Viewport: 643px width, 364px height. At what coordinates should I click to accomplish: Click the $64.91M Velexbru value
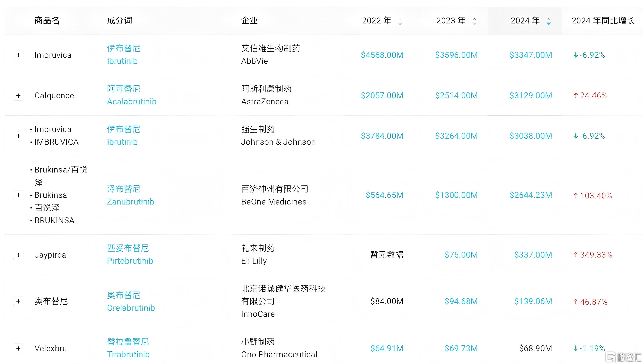pos(387,348)
